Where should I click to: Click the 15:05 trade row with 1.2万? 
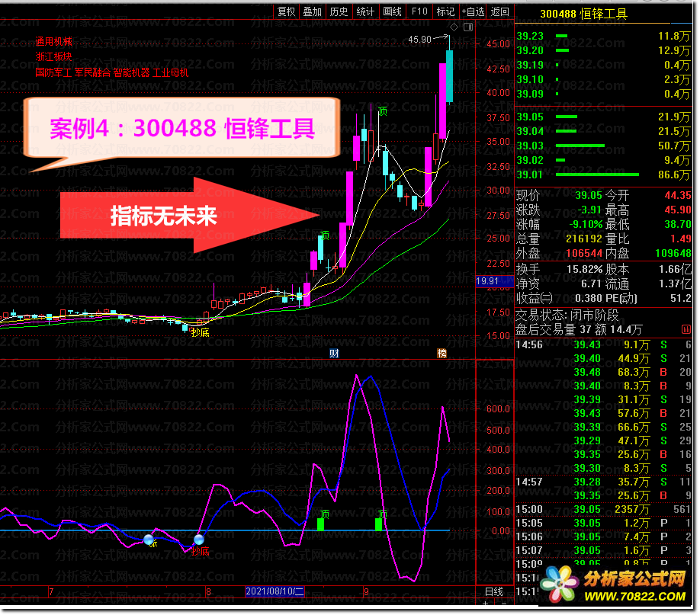[x=603, y=523]
